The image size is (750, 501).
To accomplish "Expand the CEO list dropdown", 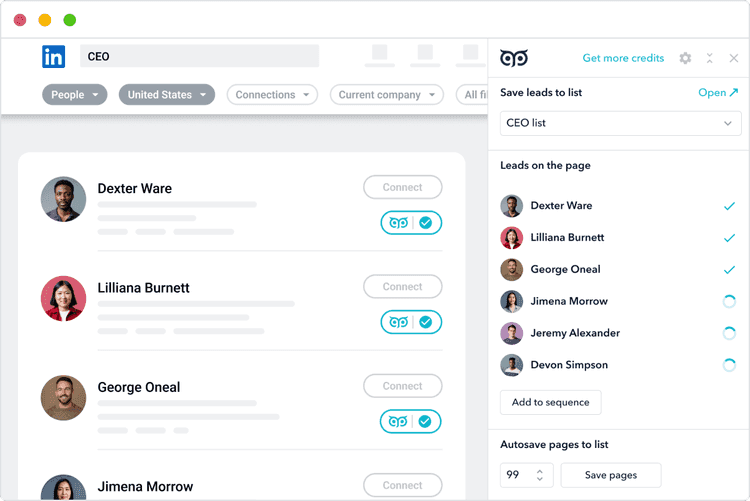I will click(620, 123).
